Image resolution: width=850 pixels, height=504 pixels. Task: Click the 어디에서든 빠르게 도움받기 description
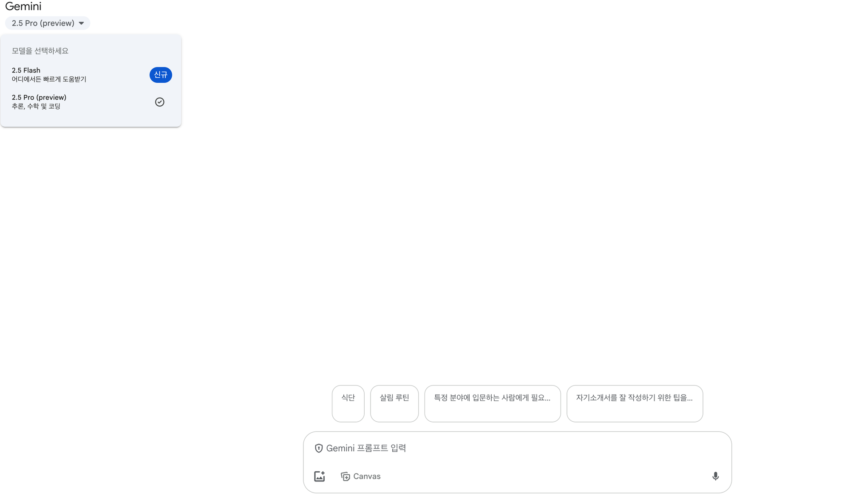pyautogui.click(x=49, y=79)
